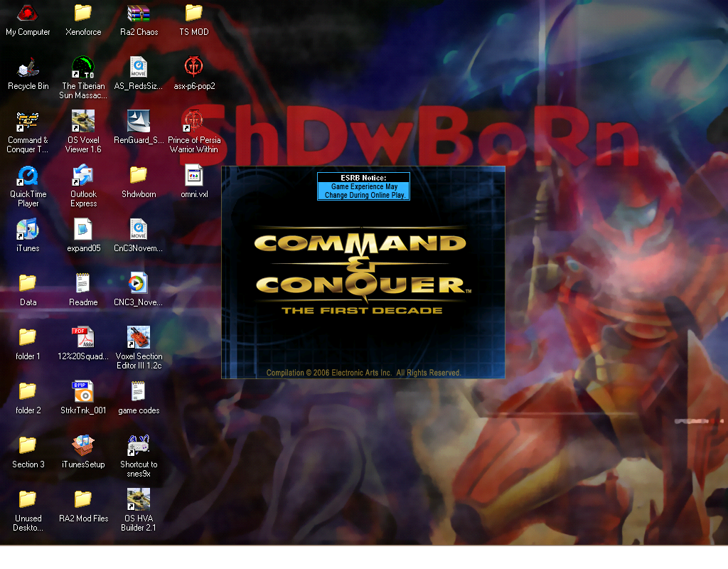Click the QuickTime Player icon
The width and height of the screenshot is (728, 569).
pyautogui.click(x=28, y=176)
